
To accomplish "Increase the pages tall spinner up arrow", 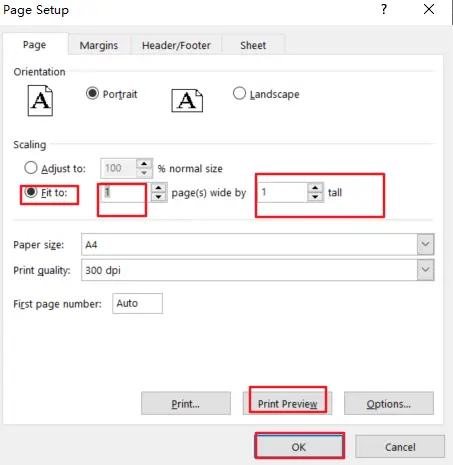I will [315, 188].
